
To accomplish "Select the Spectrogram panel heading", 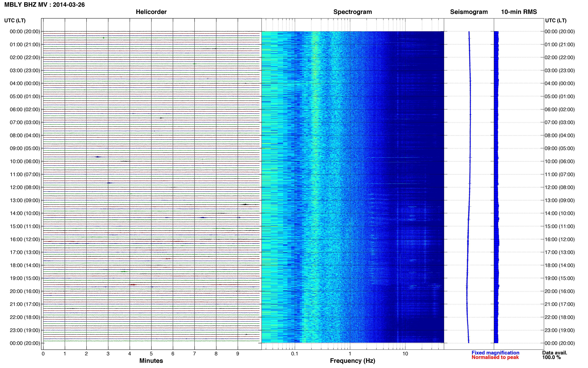I will [352, 12].
